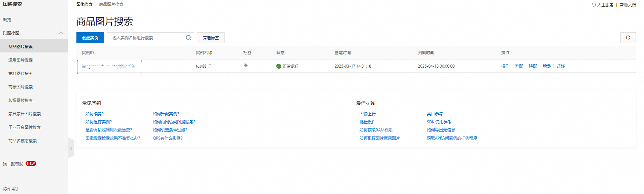The height and width of the screenshot is (194, 644).
Task: Open best practice 如何获取RAM权限
Action: 376,130
